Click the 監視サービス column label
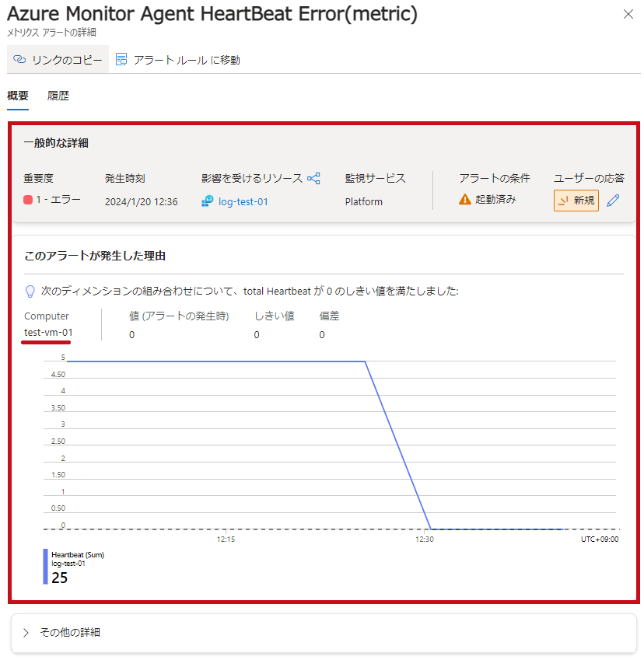The image size is (644, 660). pos(376,179)
